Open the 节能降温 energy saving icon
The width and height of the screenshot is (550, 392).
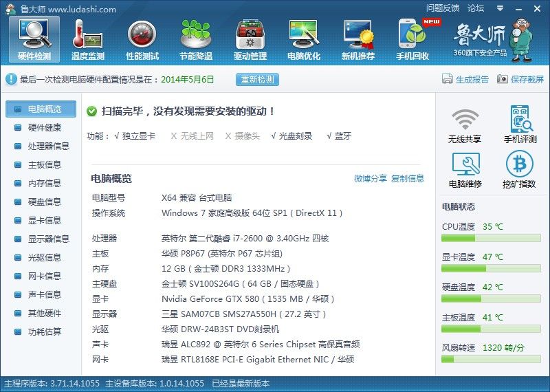coord(195,39)
